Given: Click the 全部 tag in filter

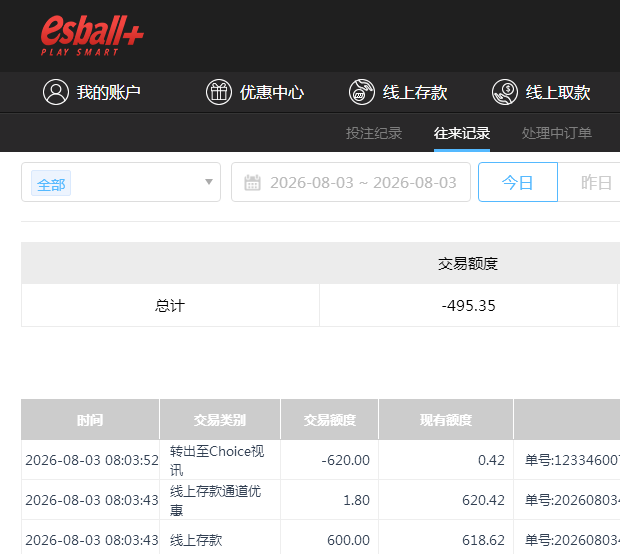Looking at the screenshot, I should (51, 183).
